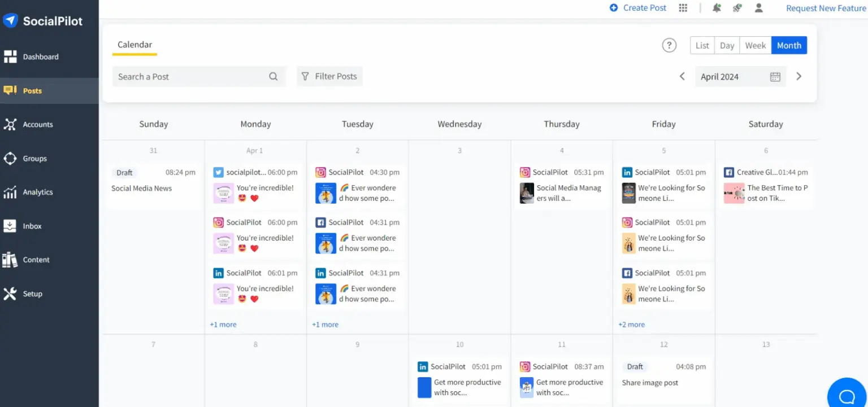
Task: Click the SocialPilot logo
Action: [43, 21]
